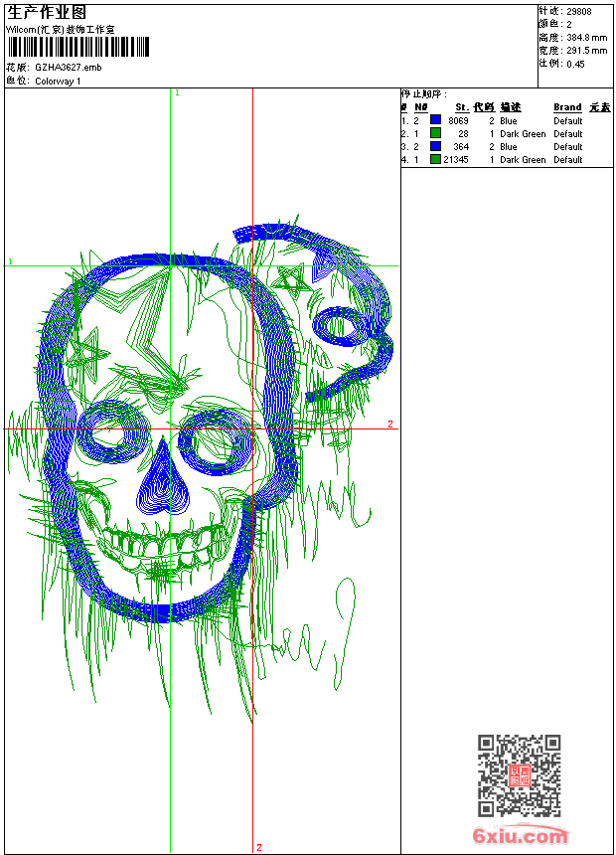Click the GZHA3627.emb file name
The height and width of the screenshot is (855, 616).
tap(68, 68)
